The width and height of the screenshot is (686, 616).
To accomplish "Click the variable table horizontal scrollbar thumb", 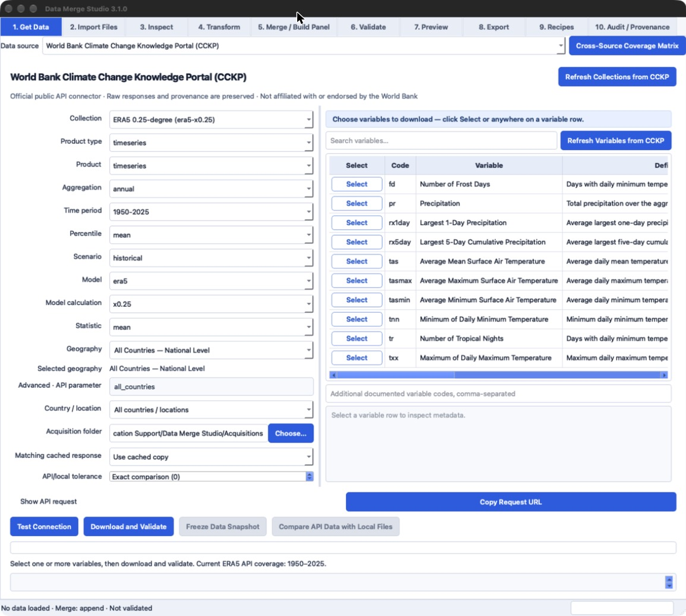I will tap(396, 375).
